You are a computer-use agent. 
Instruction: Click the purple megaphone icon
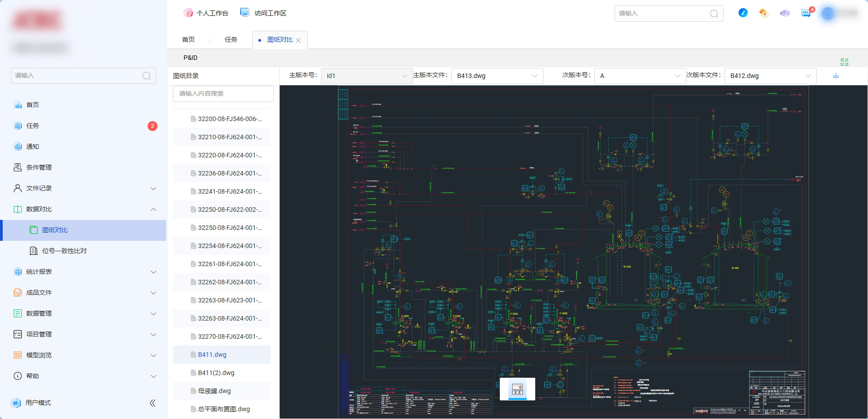click(x=785, y=13)
